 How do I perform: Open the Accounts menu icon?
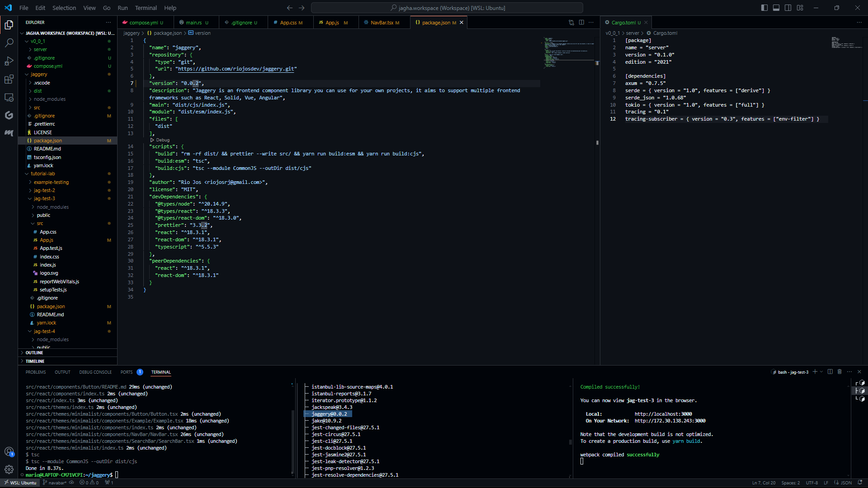[x=9, y=451]
